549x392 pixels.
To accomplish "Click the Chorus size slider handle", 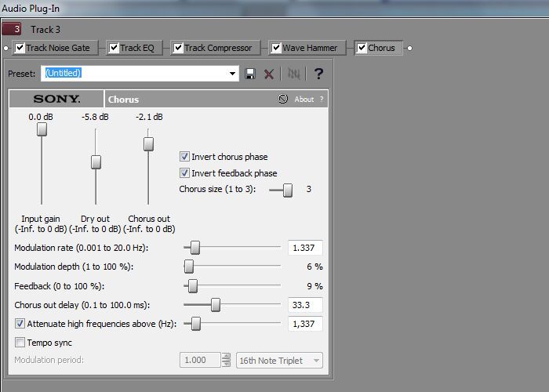I will (288, 190).
